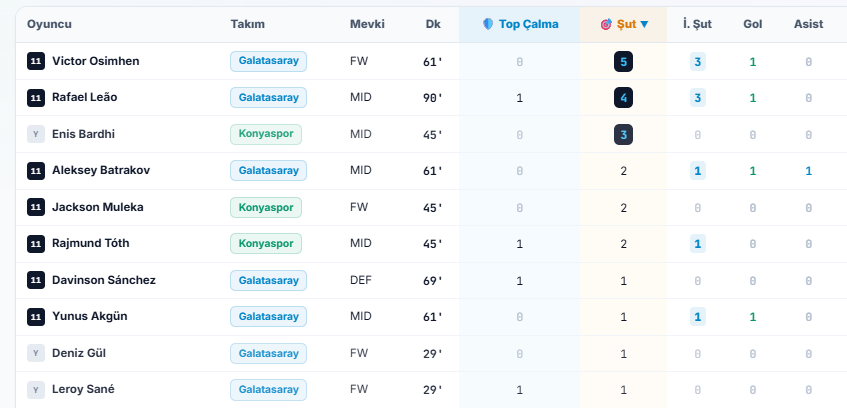Click Jackson Muleka's Konyaspor team tag
This screenshot has height=408, width=847.
click(x=266, y=207)
